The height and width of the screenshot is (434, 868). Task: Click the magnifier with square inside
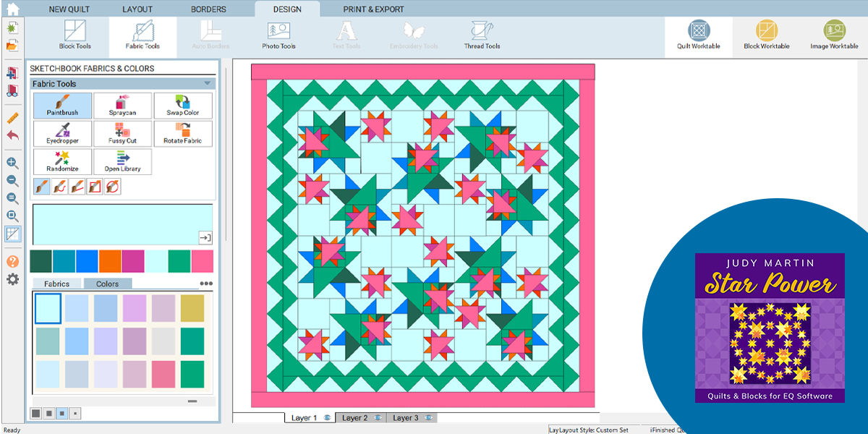(x=12, y=216)
